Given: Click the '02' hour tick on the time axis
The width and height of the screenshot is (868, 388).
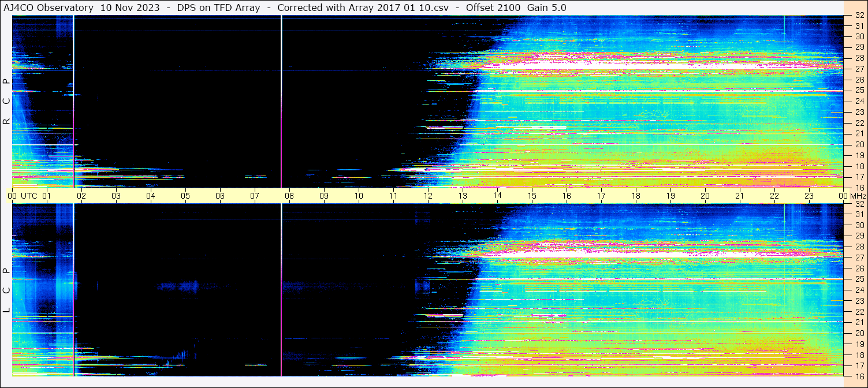Looking at the screenshot, I should click(81, 196).
